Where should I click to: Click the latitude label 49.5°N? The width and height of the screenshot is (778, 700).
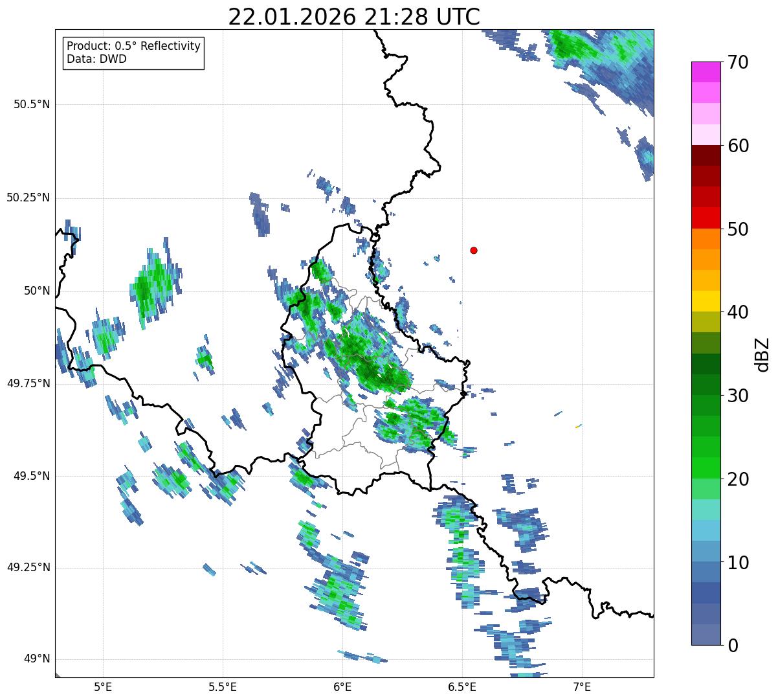[32, 477]
